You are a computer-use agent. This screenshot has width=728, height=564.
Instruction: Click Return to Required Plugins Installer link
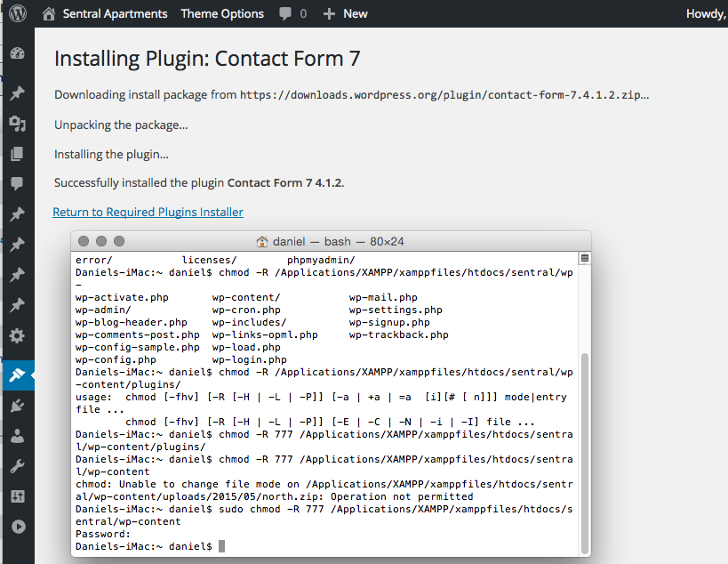coord(148,212)
